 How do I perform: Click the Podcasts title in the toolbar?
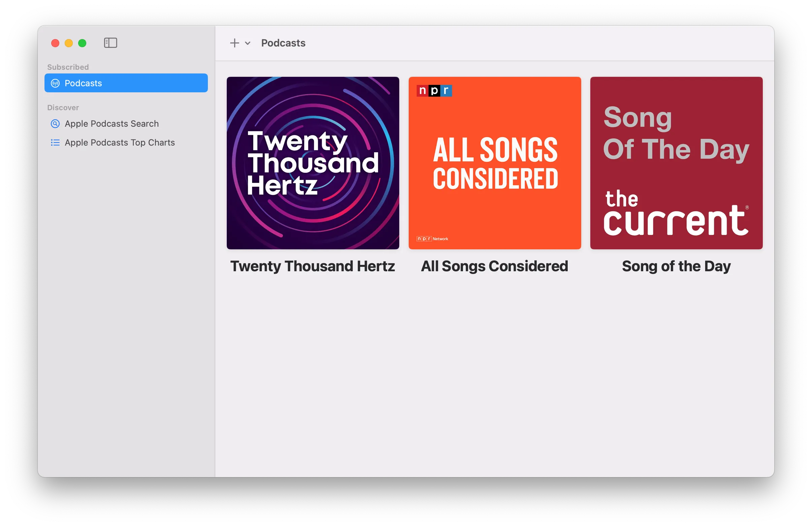pos(283,43)
